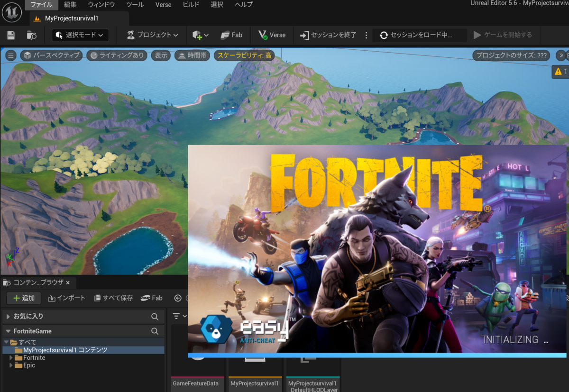Click the すべて保存 button
This screenshot has width=569, height=392.
coord(113,298)
